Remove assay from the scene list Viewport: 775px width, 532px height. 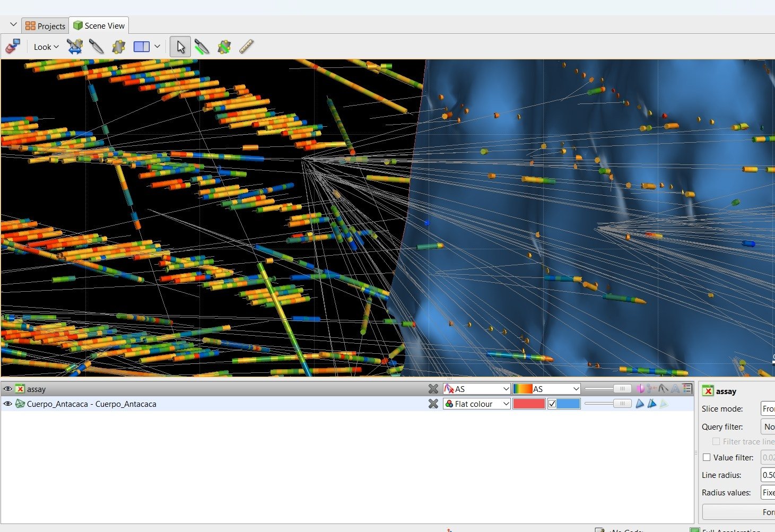[x=433, y=389]
